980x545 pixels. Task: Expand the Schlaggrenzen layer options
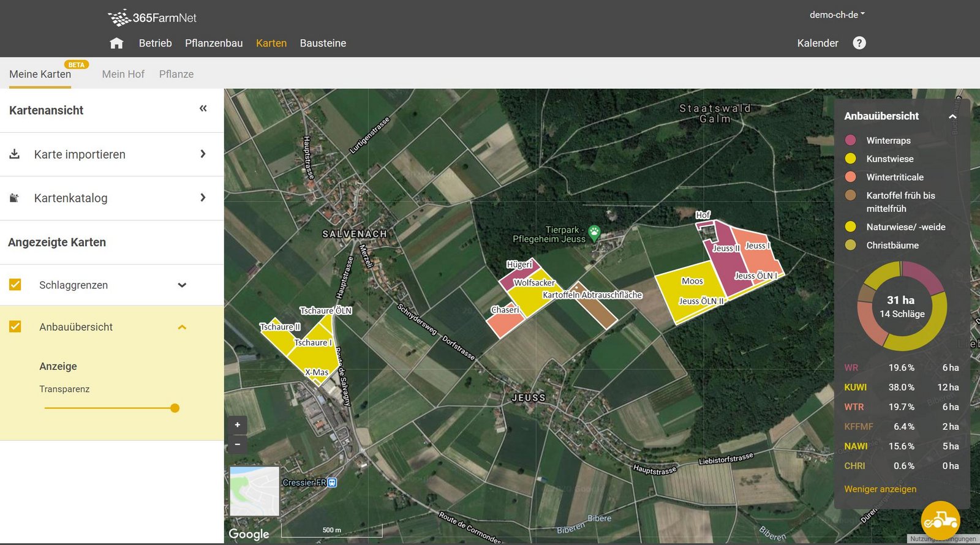pos(182,285)
